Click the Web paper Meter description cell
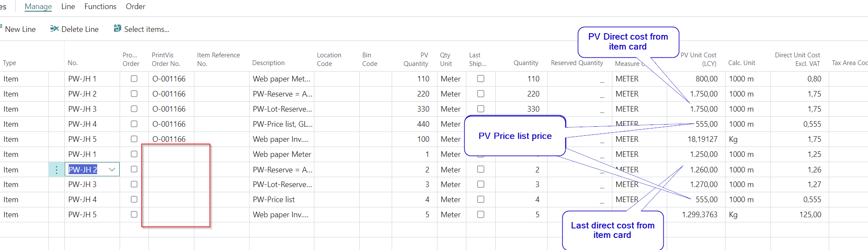Image resolution: width=868 pixels, height=250 pixels. (x=282, y=154)
